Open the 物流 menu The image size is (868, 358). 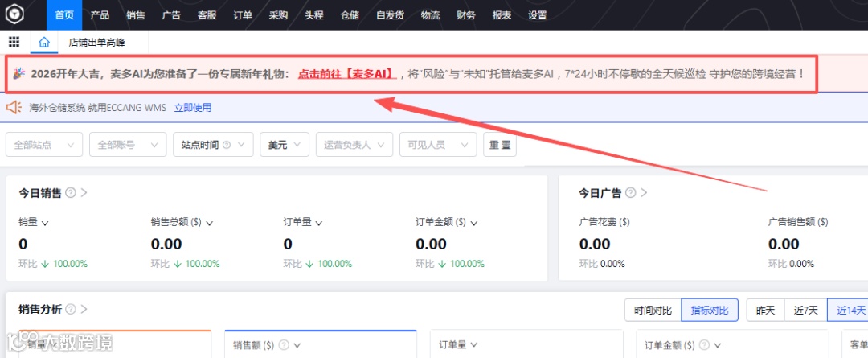click(430, 15)
